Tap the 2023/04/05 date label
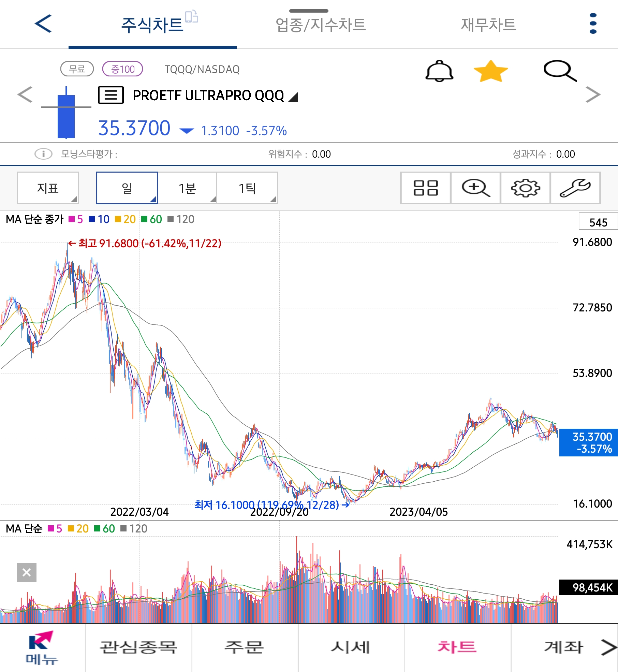Viewport: 618px width, 672px height. coord(418,512)
